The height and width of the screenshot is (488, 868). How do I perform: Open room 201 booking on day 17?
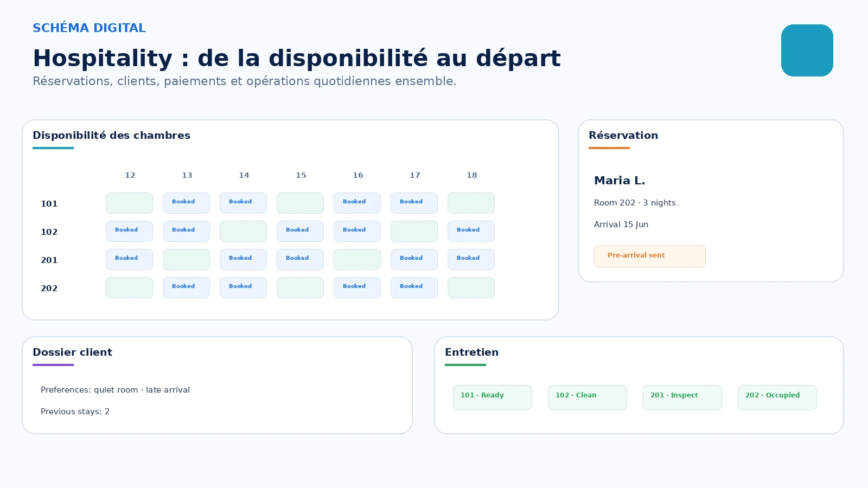click(414, 259)
